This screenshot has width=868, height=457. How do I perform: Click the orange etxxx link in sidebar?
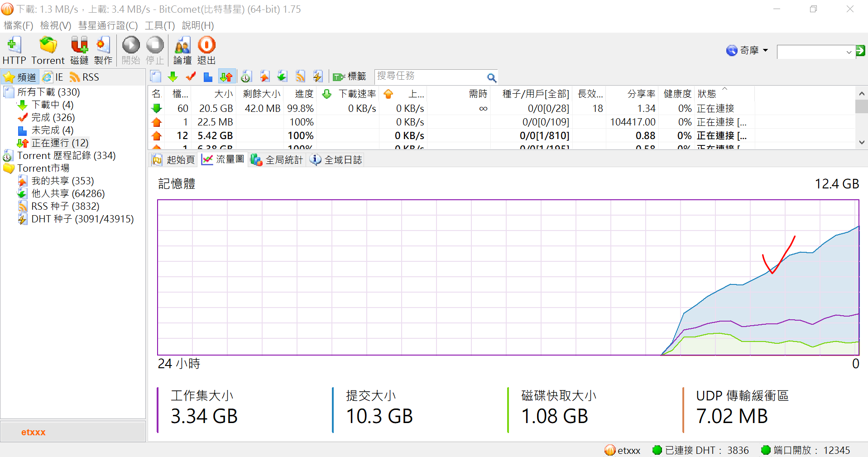33,432
